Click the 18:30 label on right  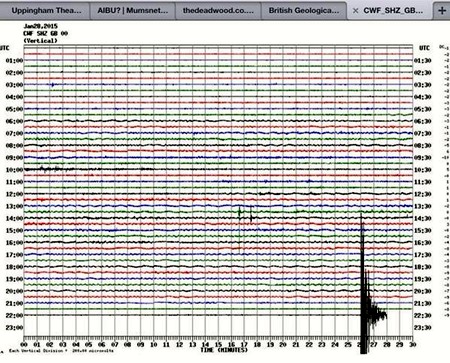pos(423,267)
